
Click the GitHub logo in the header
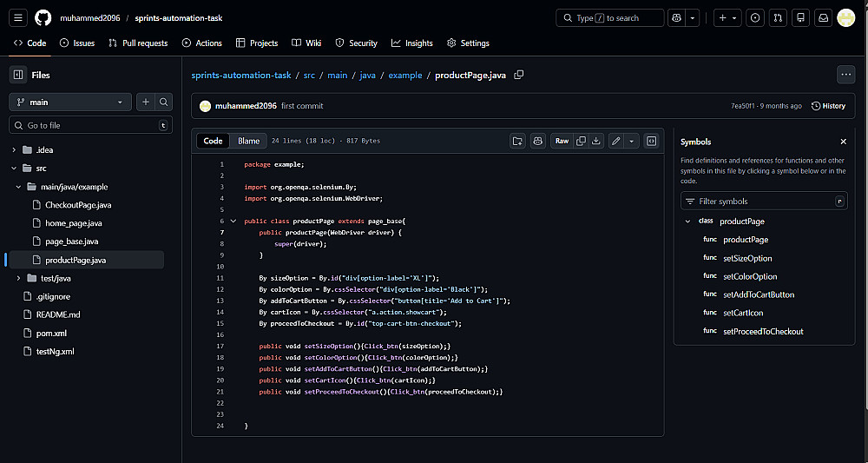coord(43,17)
